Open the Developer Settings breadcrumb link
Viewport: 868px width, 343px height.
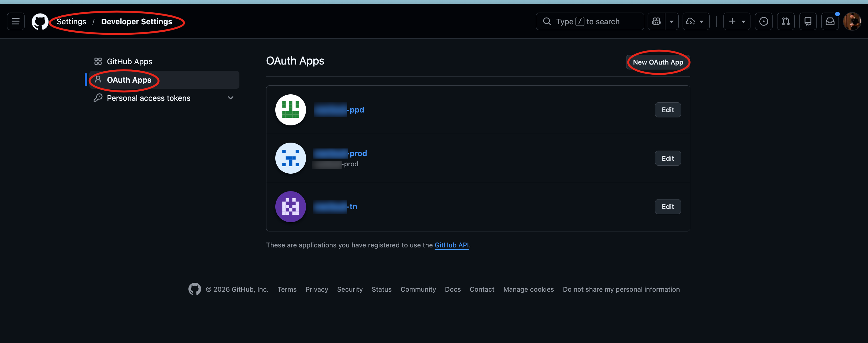pos(137,22)
